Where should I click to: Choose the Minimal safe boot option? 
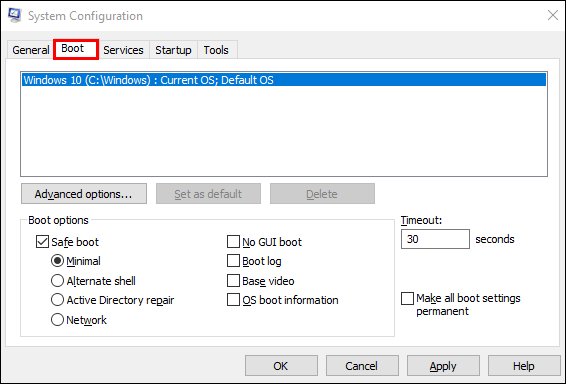tap(57, 261)
